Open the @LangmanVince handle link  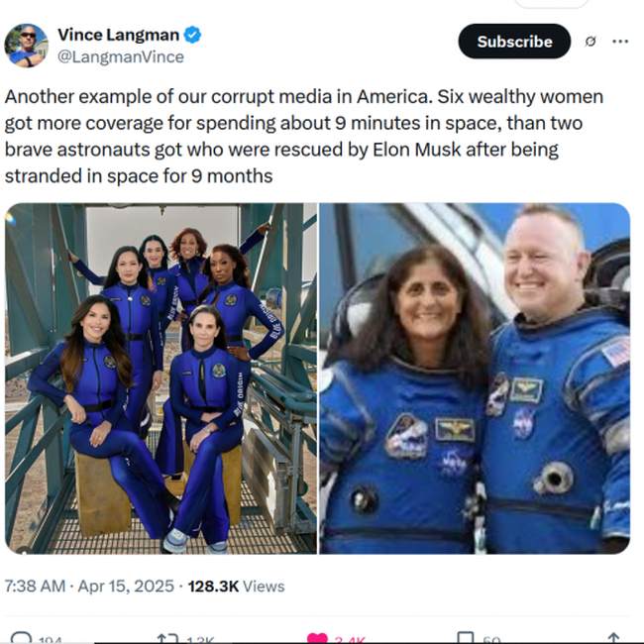pos(121,56)
